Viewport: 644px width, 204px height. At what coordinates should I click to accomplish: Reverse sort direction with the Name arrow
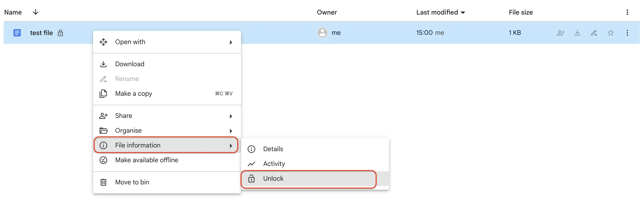[35, 12]
